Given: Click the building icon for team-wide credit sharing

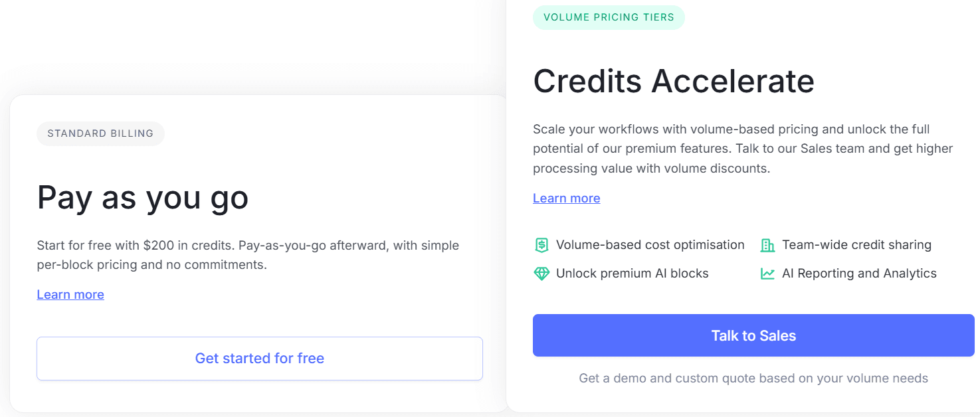Looking at the screenshot, I should pyautogui.click(x=767, y=244).
